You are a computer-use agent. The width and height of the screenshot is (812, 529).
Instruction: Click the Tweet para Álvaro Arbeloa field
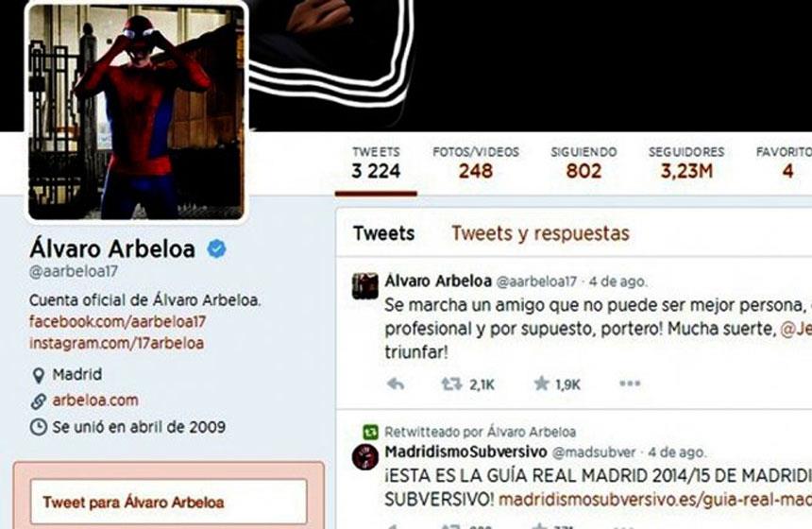pos(169,502)
